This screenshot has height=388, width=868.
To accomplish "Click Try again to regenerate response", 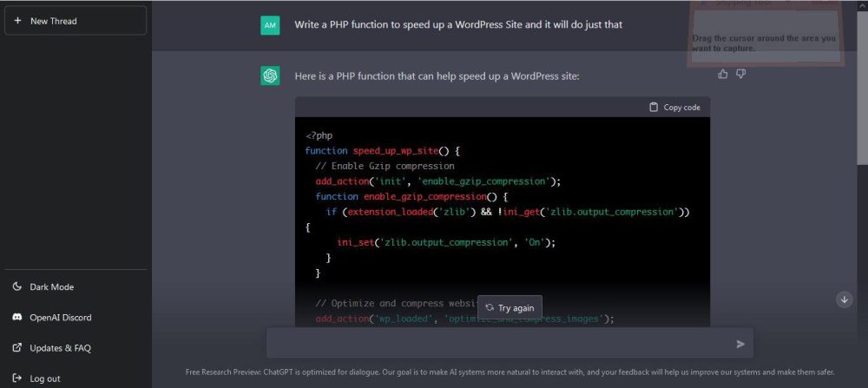I will point(510,308).
